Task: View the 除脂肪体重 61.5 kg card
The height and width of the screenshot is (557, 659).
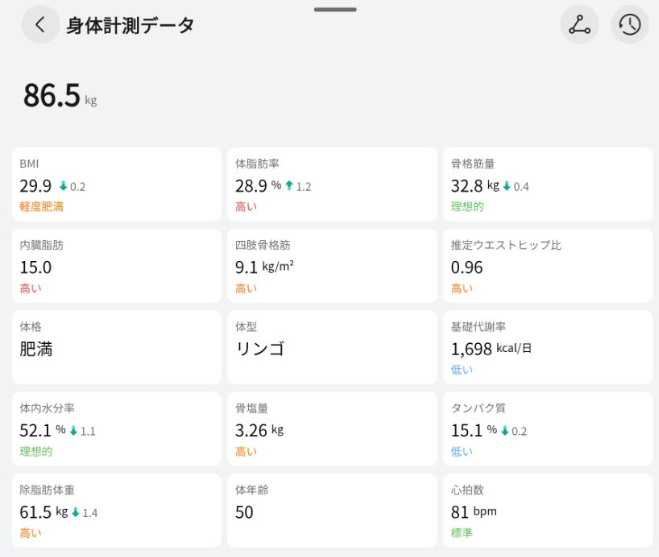Action: click(116, 510)
